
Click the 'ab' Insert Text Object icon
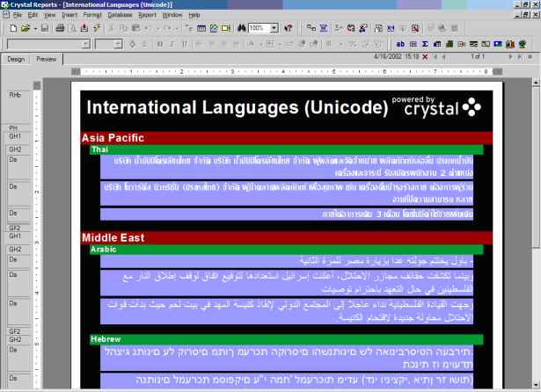coord(400,44)
